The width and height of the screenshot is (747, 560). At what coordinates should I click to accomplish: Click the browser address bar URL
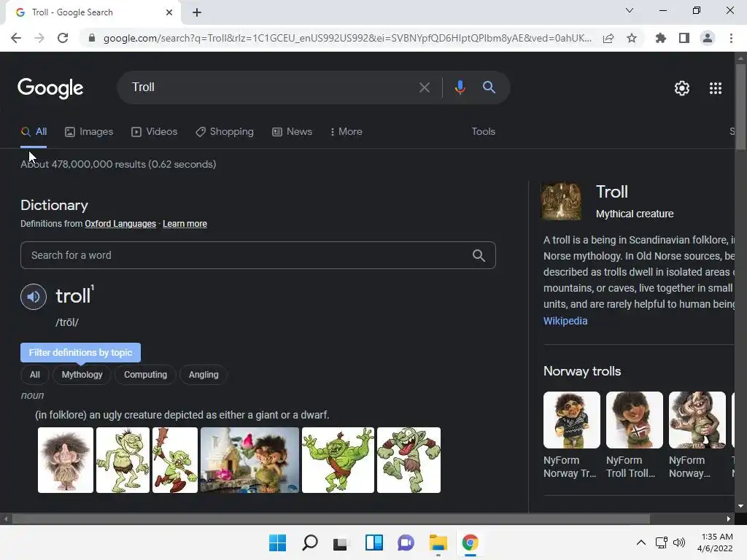347,38
